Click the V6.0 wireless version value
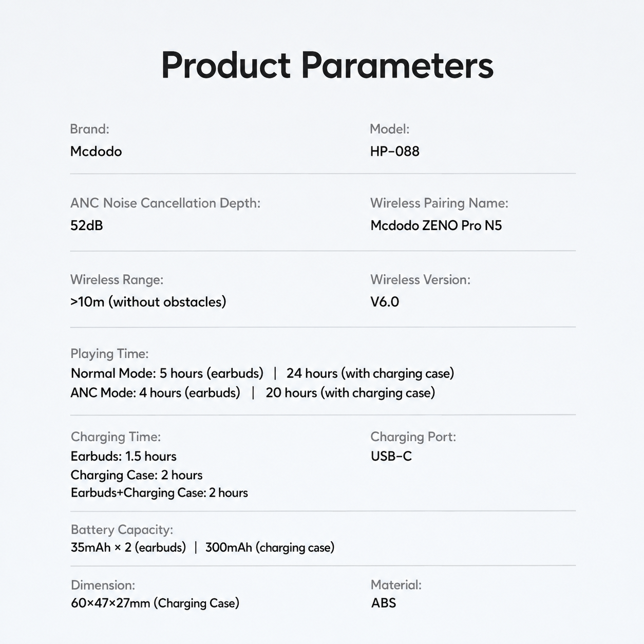Image resolution: width=644 pixels, height=644 pixels. tap(385, 302)
